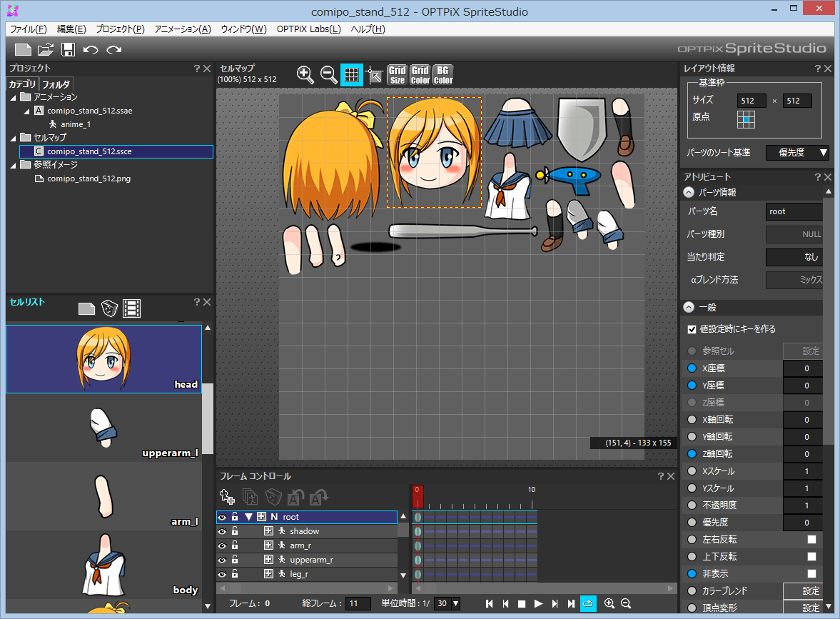
Task: Play the animation
Action: tap(538, 604)
